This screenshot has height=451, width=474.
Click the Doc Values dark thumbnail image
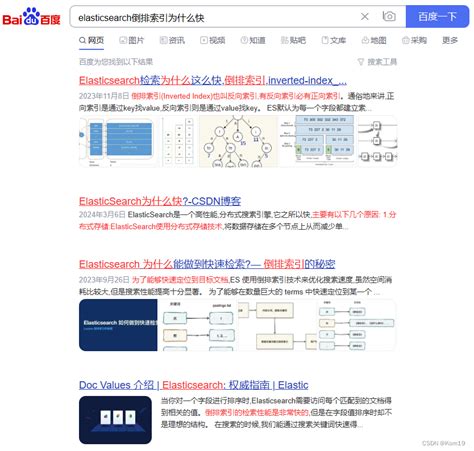tap(115, 420)
